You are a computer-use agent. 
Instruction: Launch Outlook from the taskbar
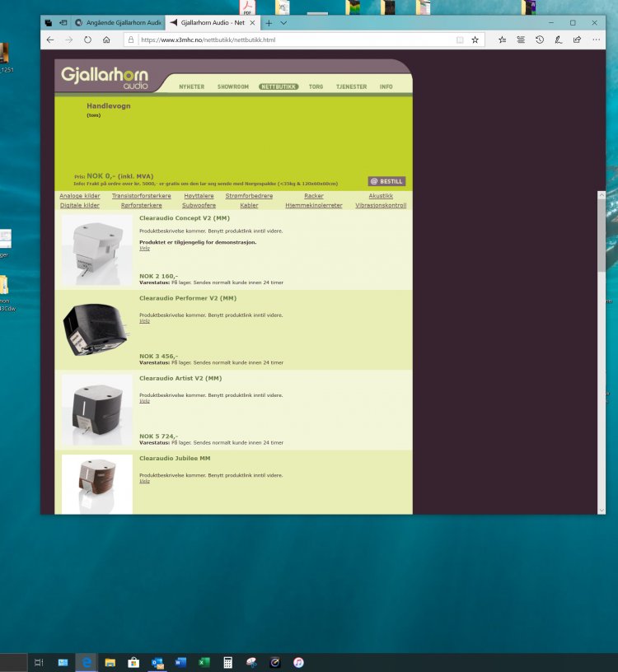tap(157, 663)
